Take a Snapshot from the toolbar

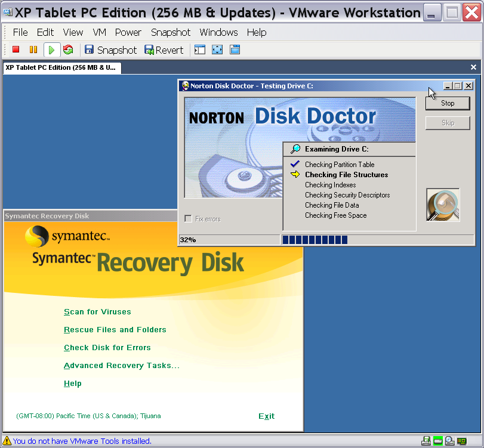[x=110, y=50]
